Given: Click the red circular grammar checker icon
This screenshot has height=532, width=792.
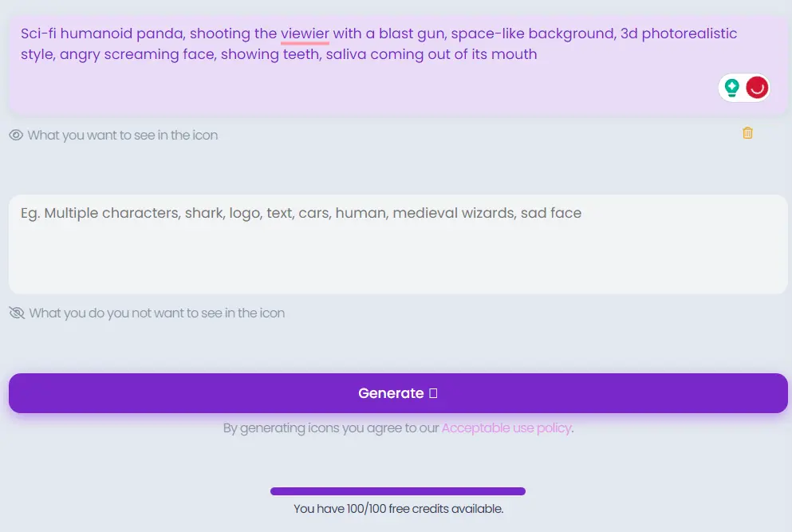Looking at the screenshot, I should (x=757, y=88).
